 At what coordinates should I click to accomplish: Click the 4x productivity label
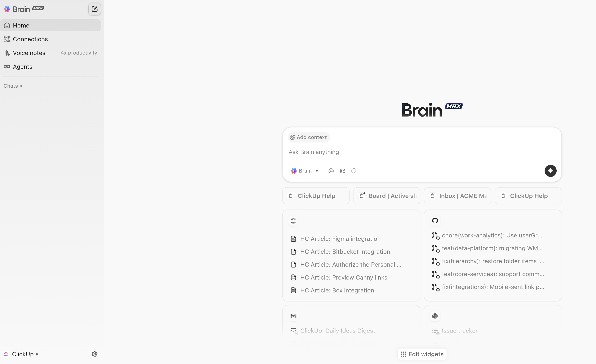(79, 53)
